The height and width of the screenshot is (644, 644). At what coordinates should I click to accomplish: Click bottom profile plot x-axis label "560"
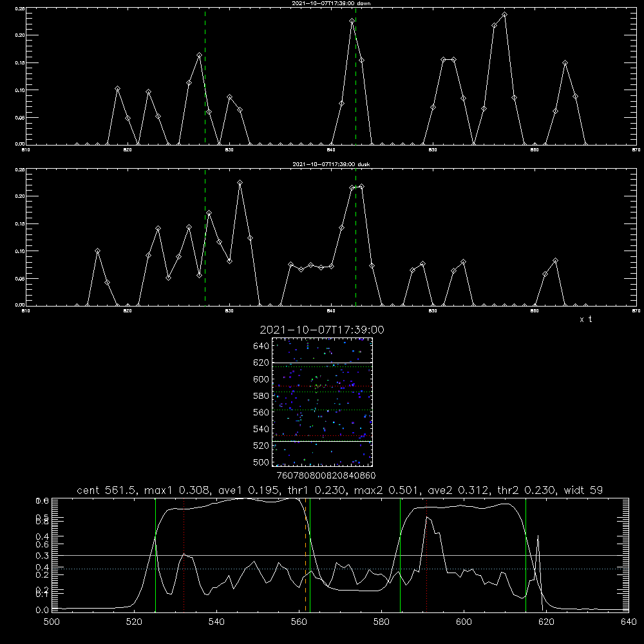tap(299, 621)
